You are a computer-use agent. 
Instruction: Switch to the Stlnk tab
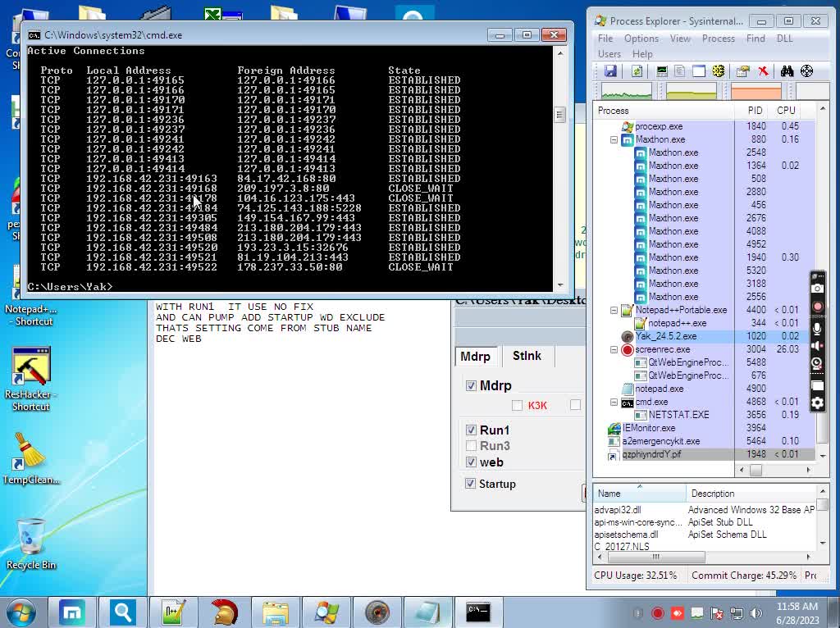pyautogui.click(x=527, y=356)
